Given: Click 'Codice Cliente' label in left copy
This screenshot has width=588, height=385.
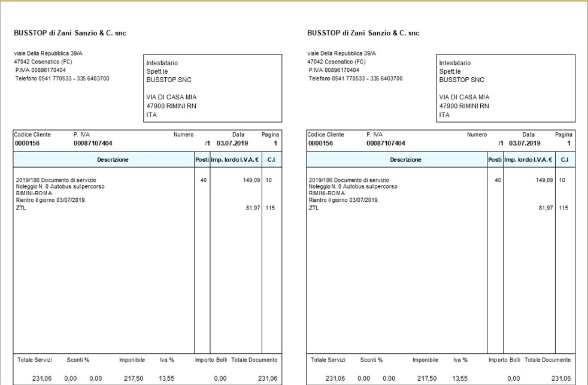Looking at the screenshot, I should click(32, 135).
